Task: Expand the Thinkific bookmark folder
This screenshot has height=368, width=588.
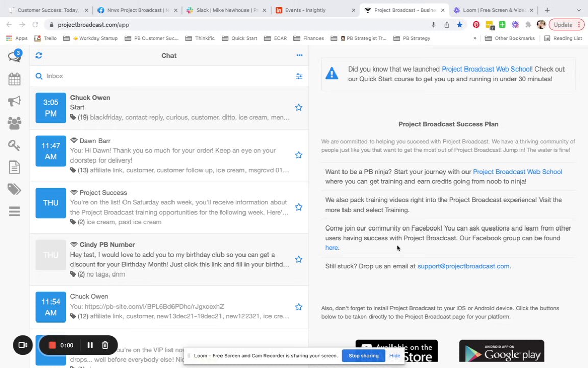Action: (x=200, y=38)
